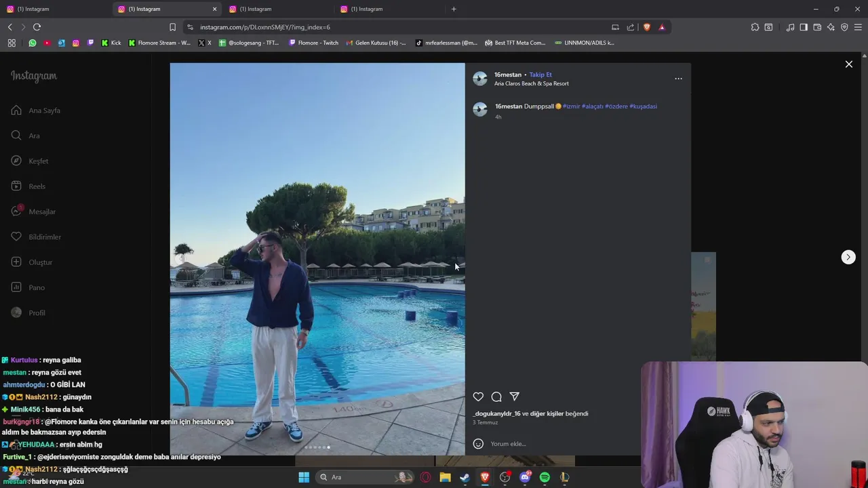Open the apps grid icon in bookmarks bar
This screenshot has height=488, width=868.
click(x=12, y=43)
